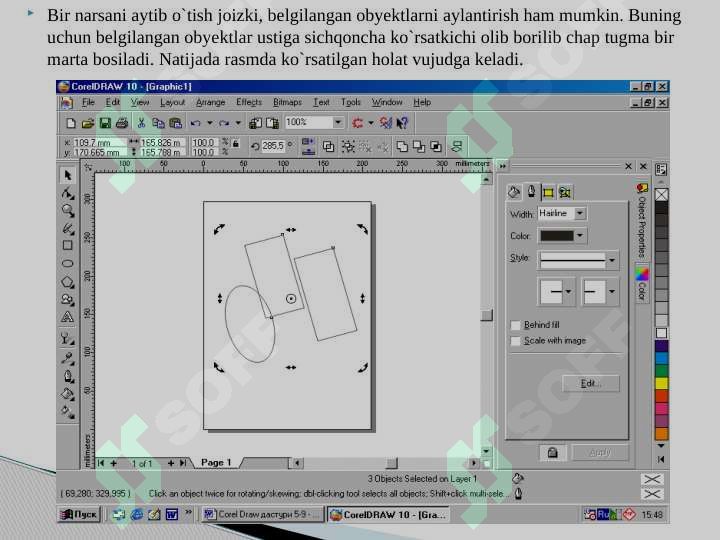Open the application launcher dropdown arrow
This screenshot has height=540, width=720.
click(x=371, y=123)
